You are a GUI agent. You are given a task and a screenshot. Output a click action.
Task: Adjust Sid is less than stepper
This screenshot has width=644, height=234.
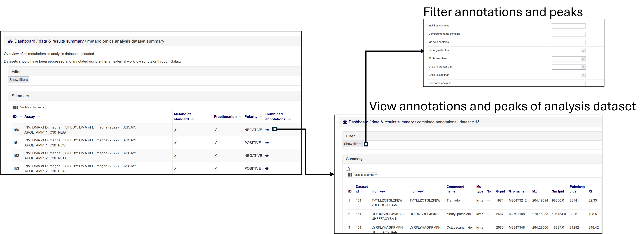pyautogui.click(x=583, y=59)
